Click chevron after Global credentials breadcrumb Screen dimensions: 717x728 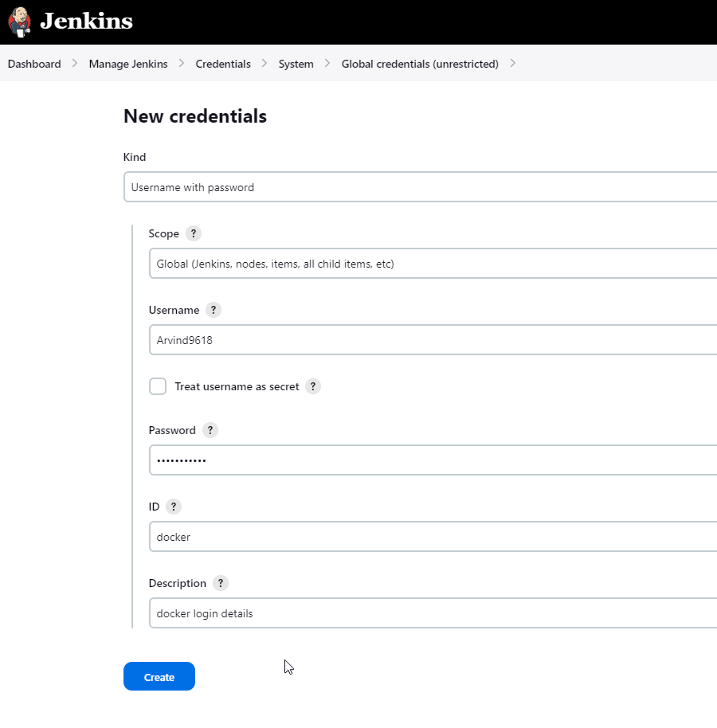[513, 64]
